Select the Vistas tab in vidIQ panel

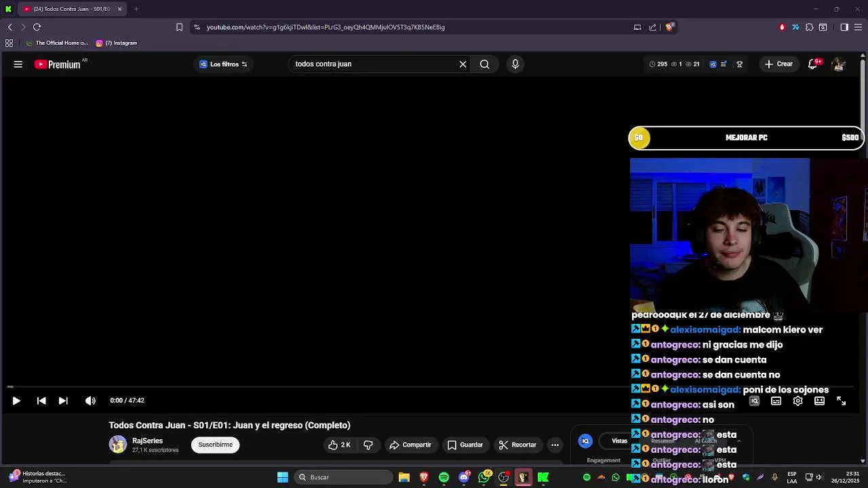[620, 441]
